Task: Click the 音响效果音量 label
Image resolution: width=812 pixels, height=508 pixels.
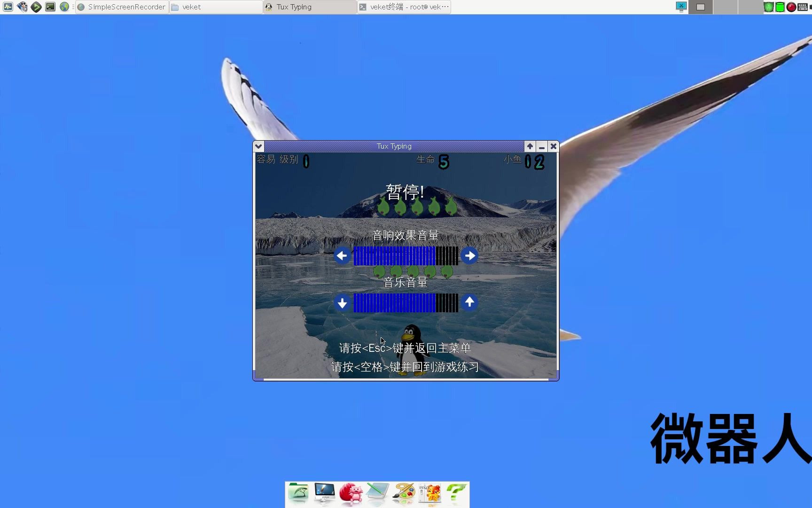Action: tap(406, 235)
